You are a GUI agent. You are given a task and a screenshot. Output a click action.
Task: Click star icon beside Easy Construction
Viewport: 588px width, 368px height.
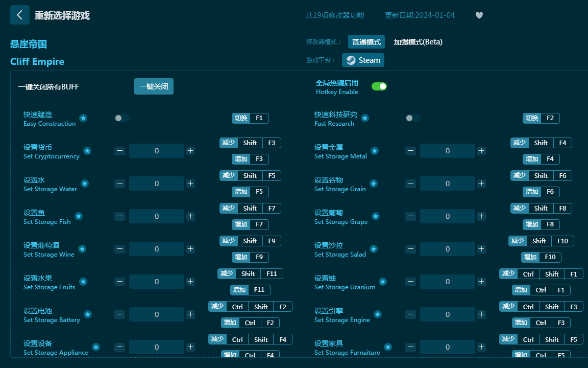pos(83,118)
